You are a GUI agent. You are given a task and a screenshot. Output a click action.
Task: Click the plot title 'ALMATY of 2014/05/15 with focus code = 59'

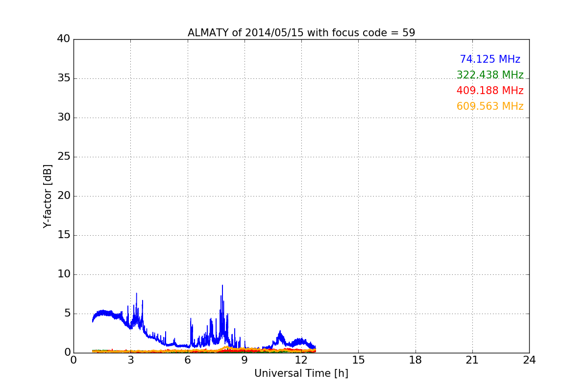point(301,33)
